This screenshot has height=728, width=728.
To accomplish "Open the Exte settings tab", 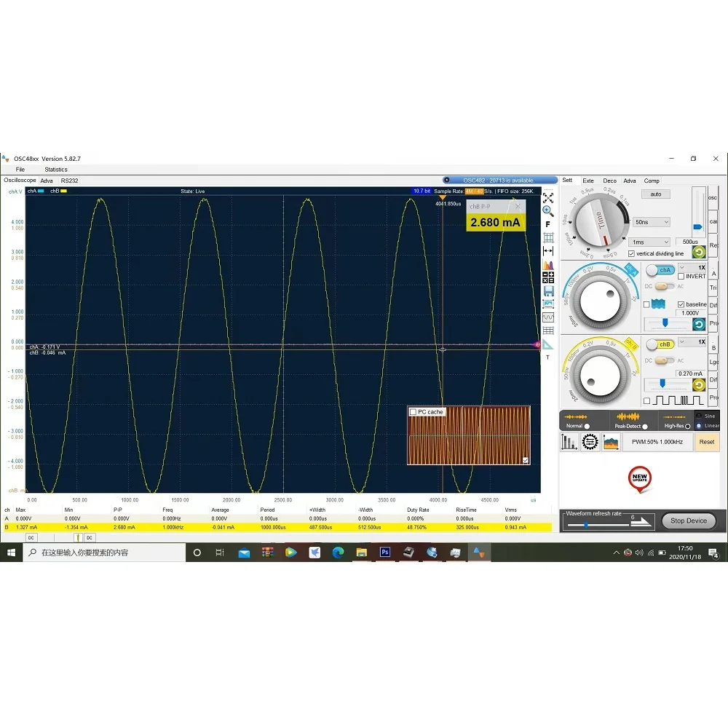I will click(x=587, y=181).
